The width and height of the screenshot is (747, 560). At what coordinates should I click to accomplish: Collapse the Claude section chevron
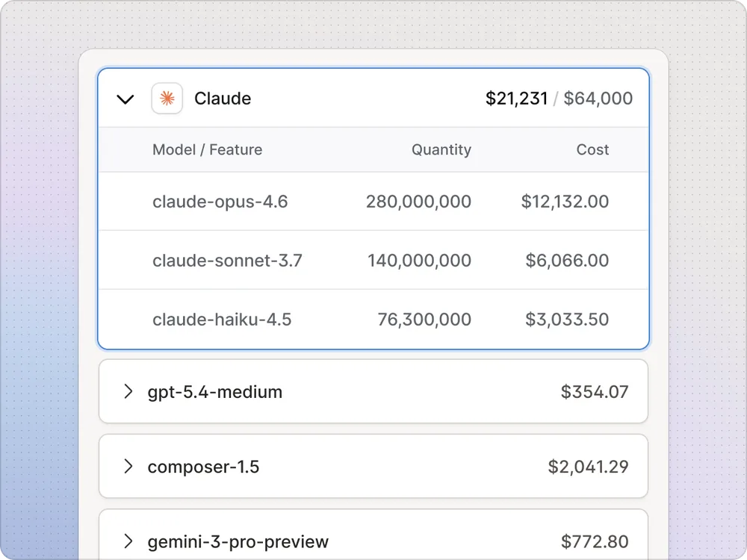pos(125,99)
